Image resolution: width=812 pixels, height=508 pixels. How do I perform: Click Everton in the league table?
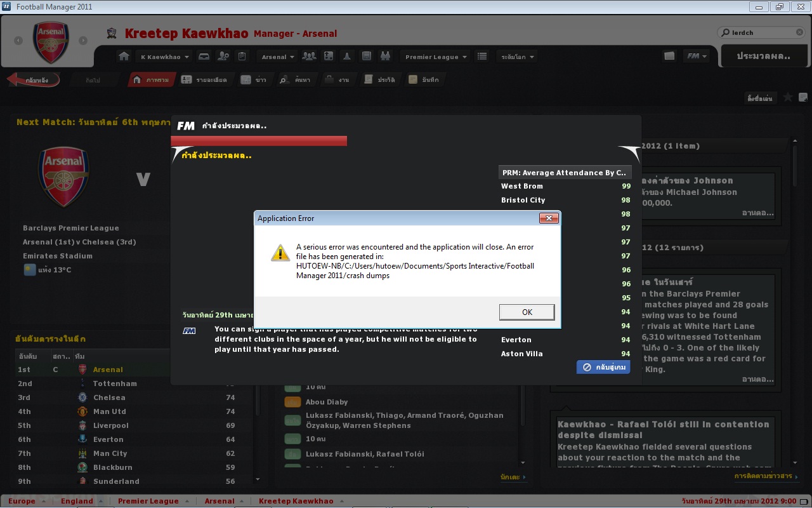(108, 439)
